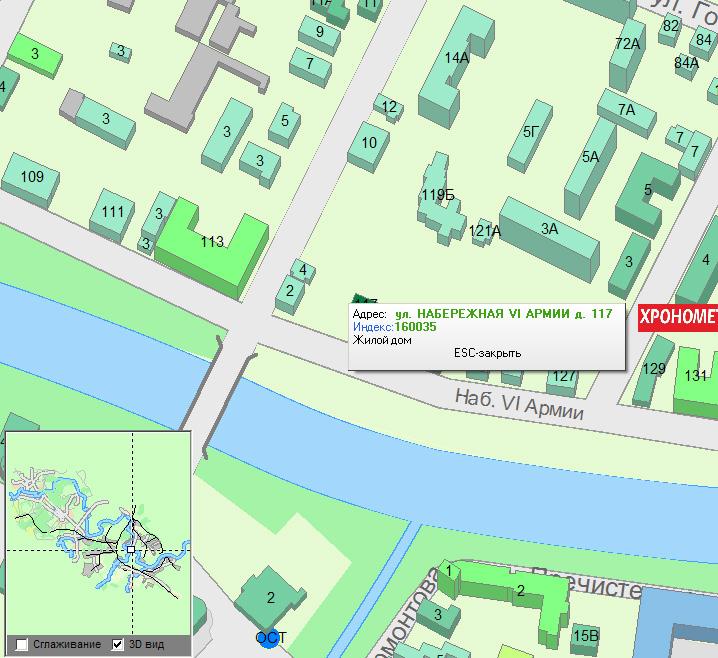The height and width of the screenshot is (658, 718).
Task: Select the long building 3А
Action: click(x=549, y=230)
